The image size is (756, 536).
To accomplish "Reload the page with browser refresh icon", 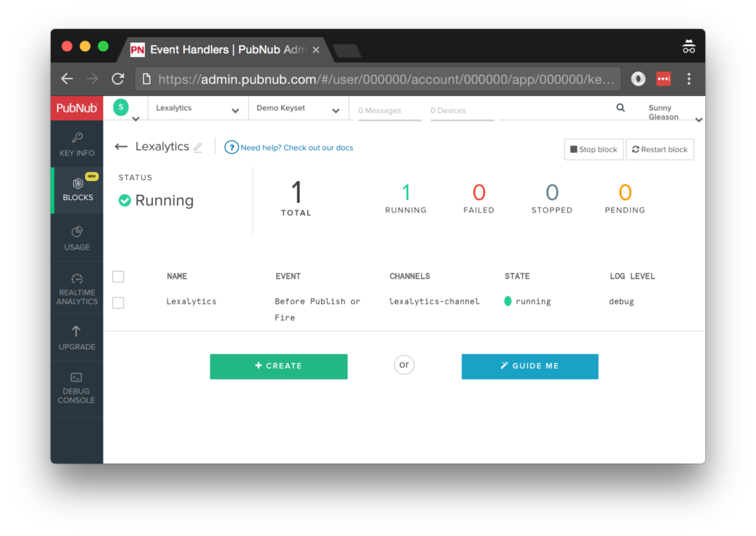I will (x=117, y=79).
